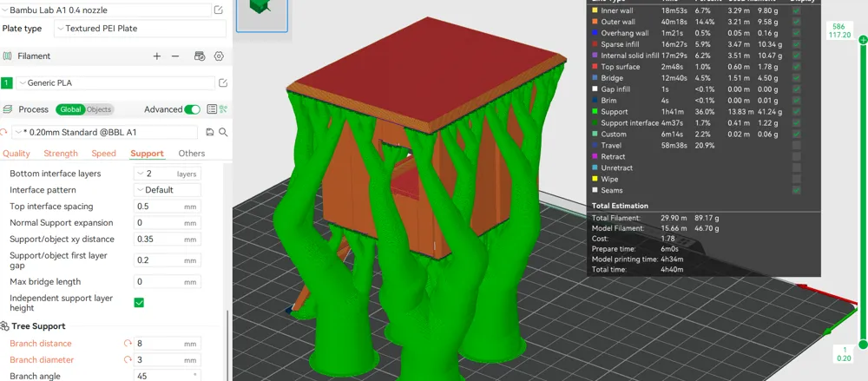Toggle Support display checkbox
Image resolution: width=868 pixels, height=381 pixels.
[796, 111]
